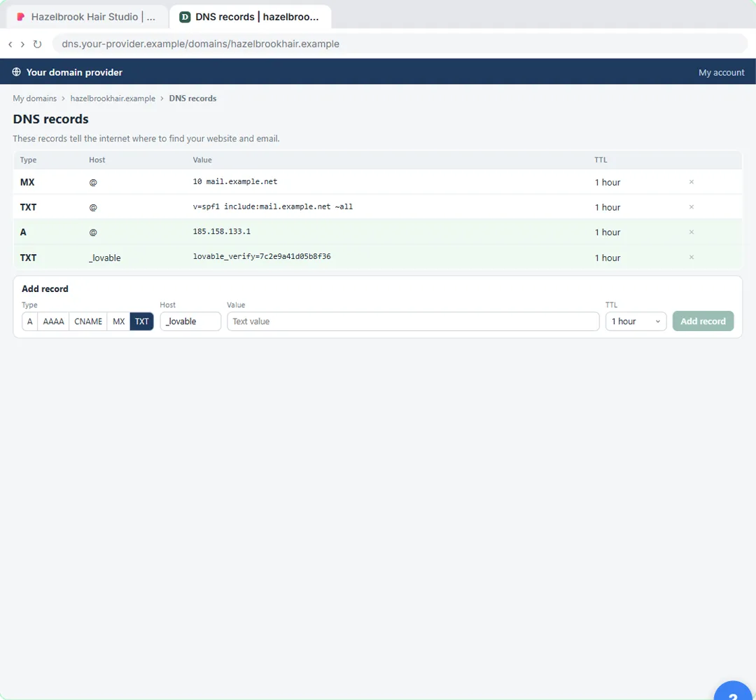Click the globe icon beside Your domain provider

point(16,72)
